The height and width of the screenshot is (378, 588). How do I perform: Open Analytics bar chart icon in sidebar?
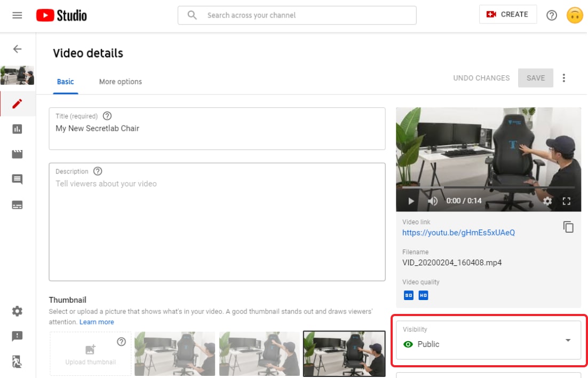(17, 129)
